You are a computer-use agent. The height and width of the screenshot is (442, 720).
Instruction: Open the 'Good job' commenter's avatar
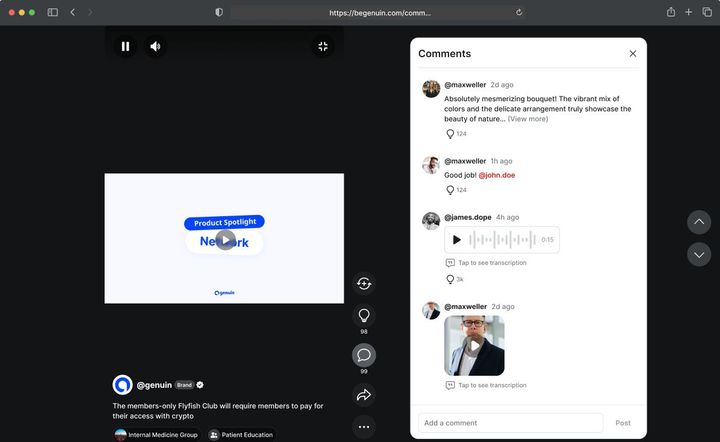pos(431,165)
